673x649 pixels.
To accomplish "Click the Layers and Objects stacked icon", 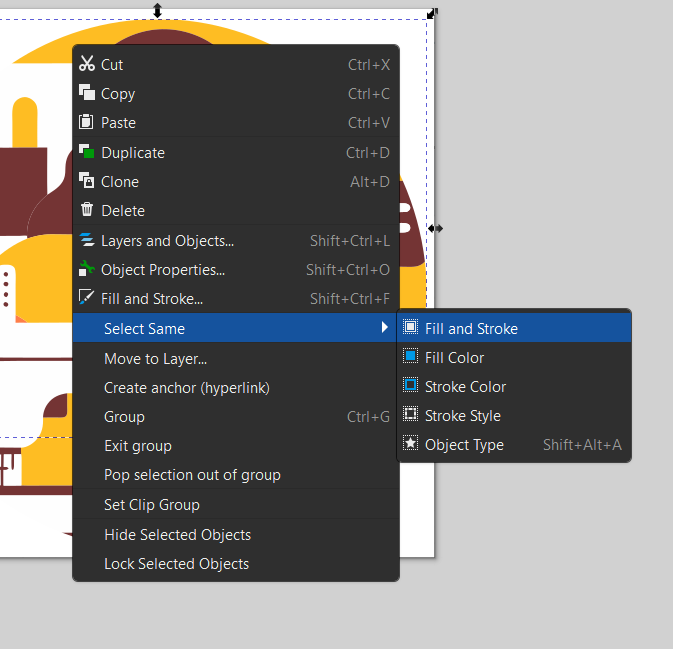I will (87, 240).
